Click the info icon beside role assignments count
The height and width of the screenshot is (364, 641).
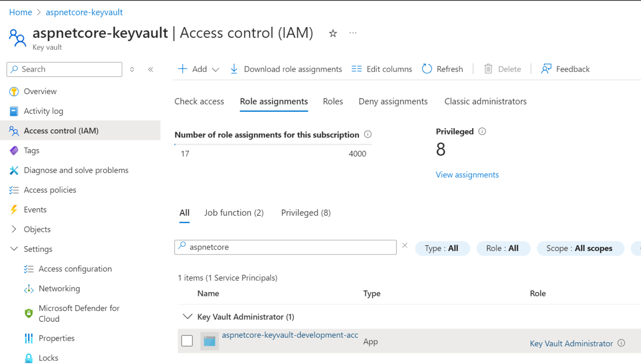click(x=368, y=135)
